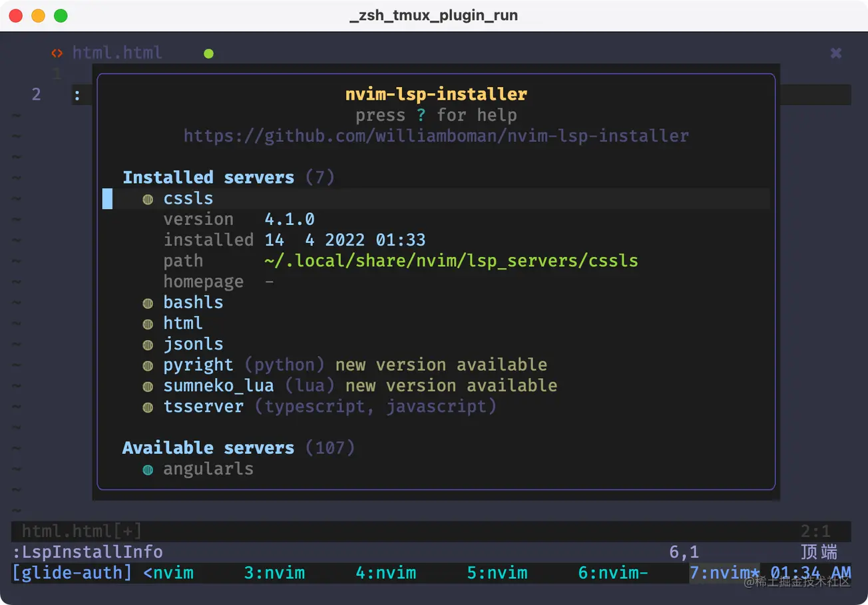Close the bufferline with the X icon
This screenshot has height=605, width=868.
(x=836, y=53)
